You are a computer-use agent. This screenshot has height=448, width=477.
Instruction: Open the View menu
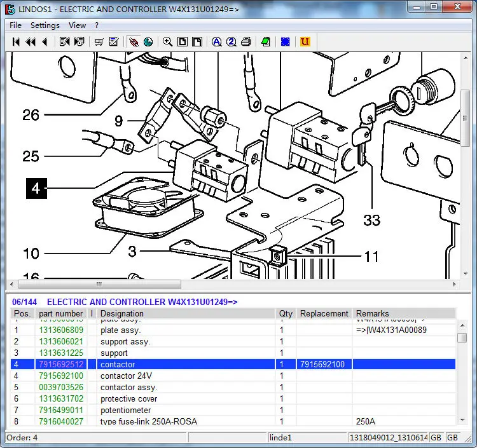tap(77, 25)
